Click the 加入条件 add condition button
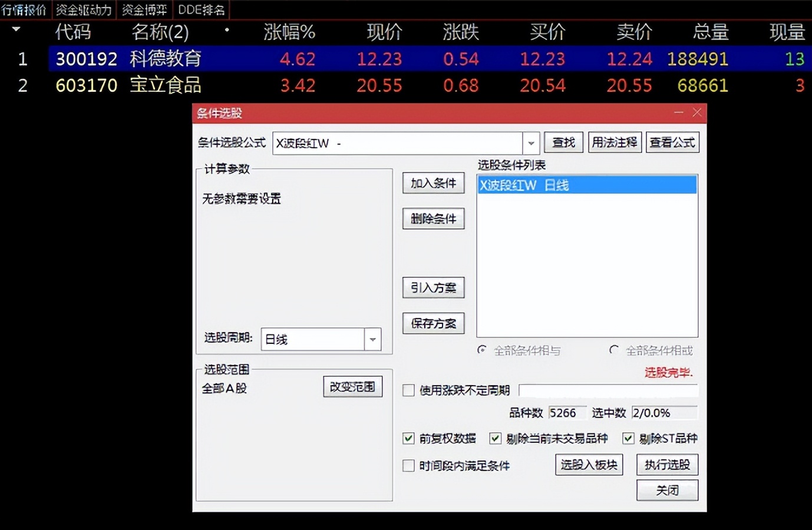The image size is (812, 530). tap(433, 183)
